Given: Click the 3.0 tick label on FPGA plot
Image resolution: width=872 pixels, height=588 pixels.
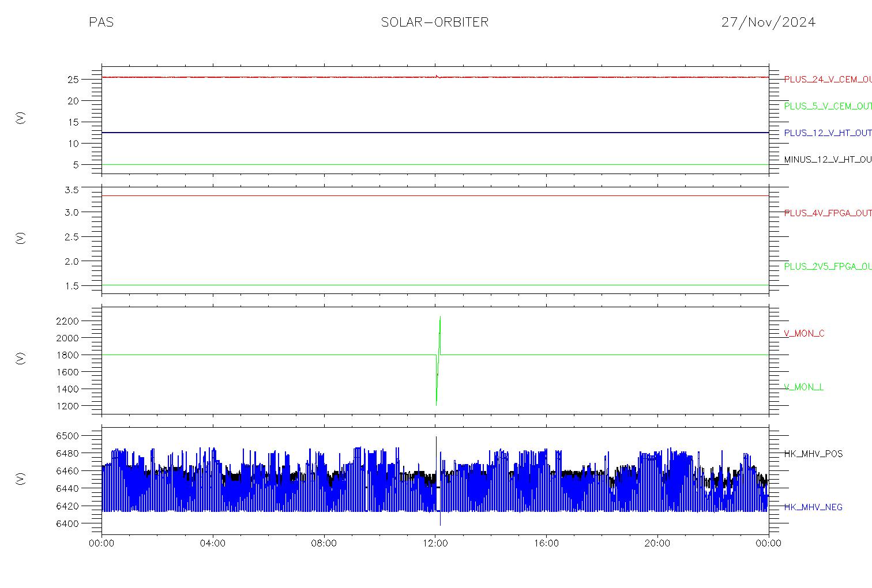Looking at the screenshot, I should click(71, 213).
